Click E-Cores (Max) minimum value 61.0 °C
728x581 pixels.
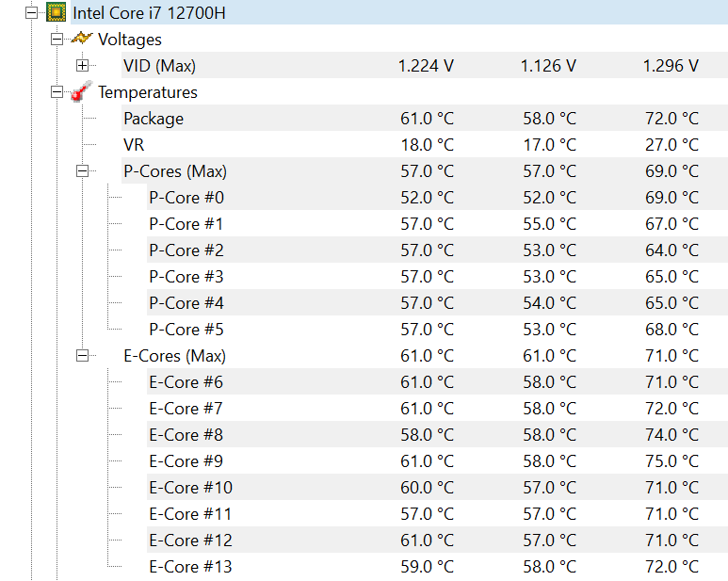tap(550, 356)
